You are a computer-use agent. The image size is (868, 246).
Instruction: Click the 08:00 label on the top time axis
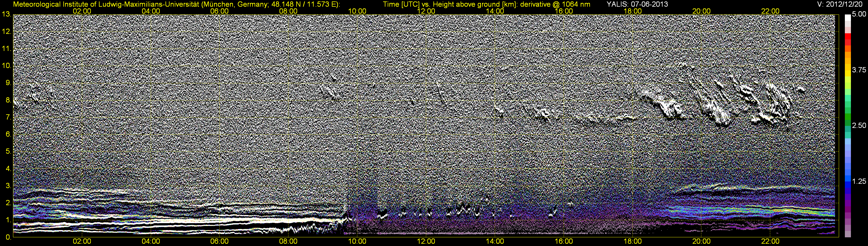pos(288,11)
